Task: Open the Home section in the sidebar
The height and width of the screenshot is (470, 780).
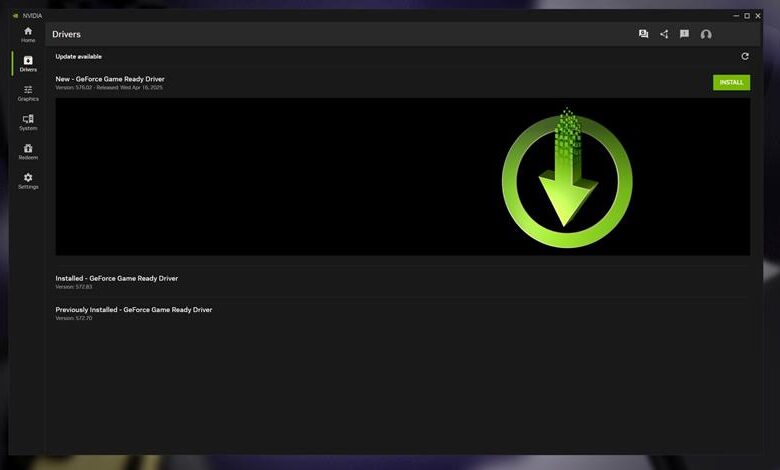Action: click(28, 35)
